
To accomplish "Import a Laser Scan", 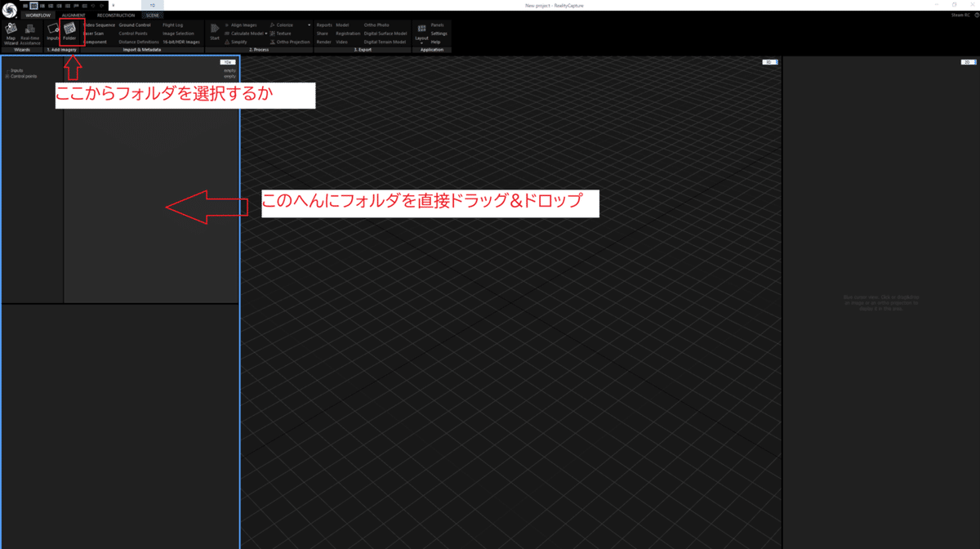I will click(94, 33).
